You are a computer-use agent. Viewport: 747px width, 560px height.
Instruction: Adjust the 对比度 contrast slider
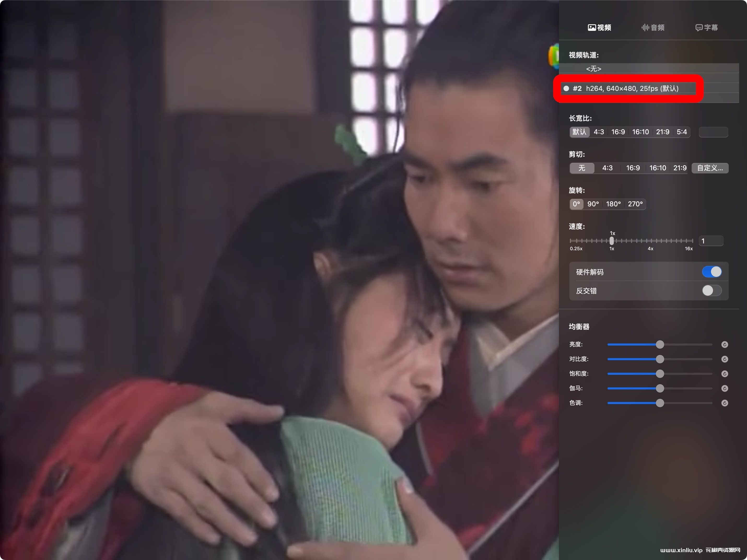tap(660, 359)
